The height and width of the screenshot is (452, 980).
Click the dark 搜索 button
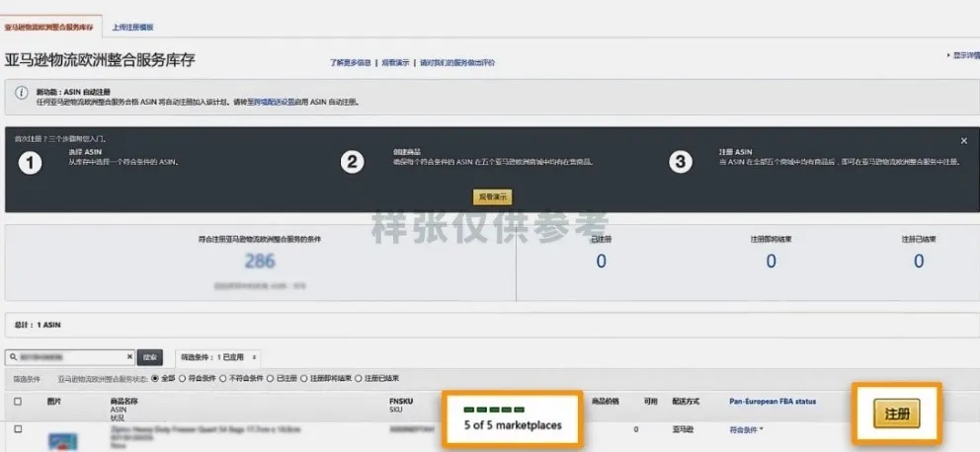pos(150,357)
